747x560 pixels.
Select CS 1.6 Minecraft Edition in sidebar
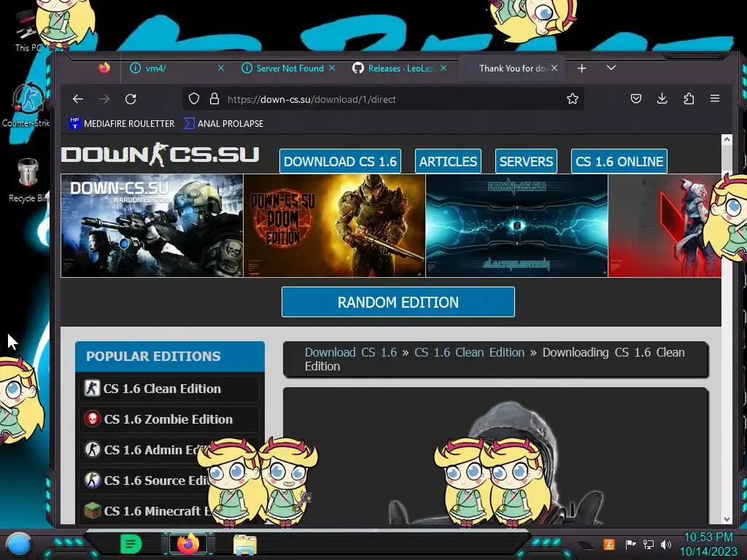point(169,510)
